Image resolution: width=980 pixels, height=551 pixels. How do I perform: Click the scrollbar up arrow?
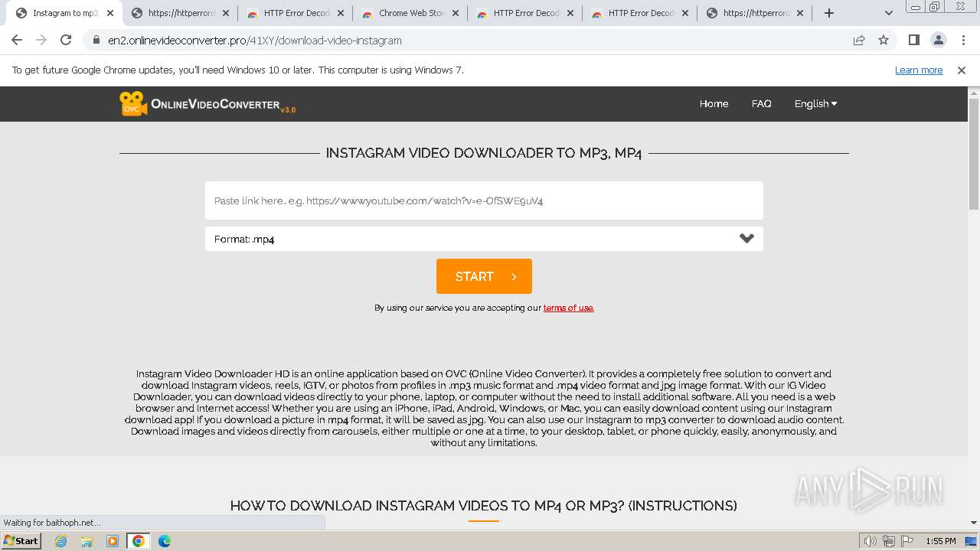coord(974,93)
